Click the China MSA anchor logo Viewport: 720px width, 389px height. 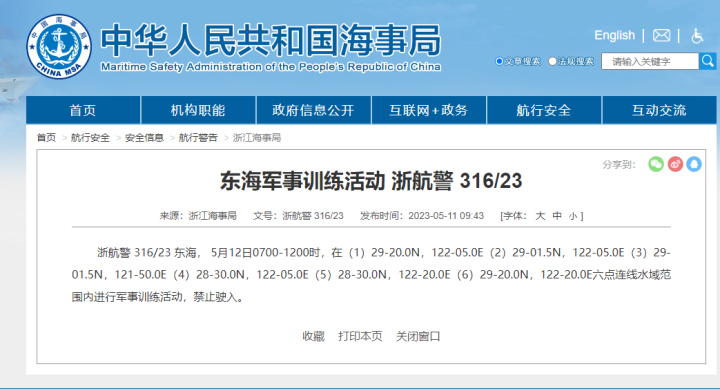click(59, 46)
